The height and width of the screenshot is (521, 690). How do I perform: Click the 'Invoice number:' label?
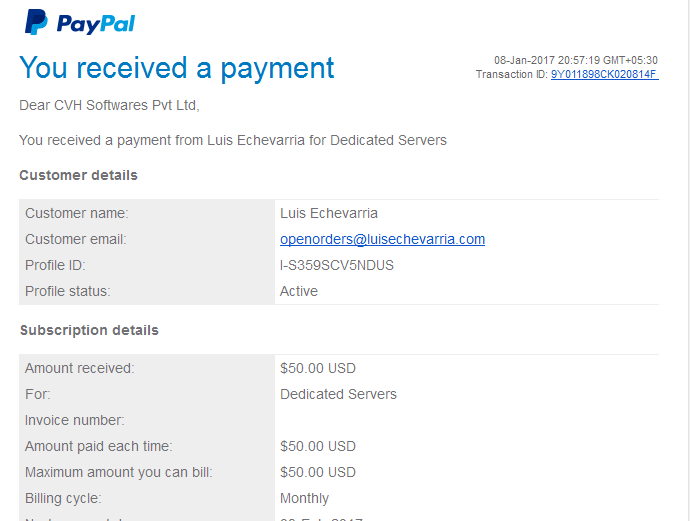[75, 420]
